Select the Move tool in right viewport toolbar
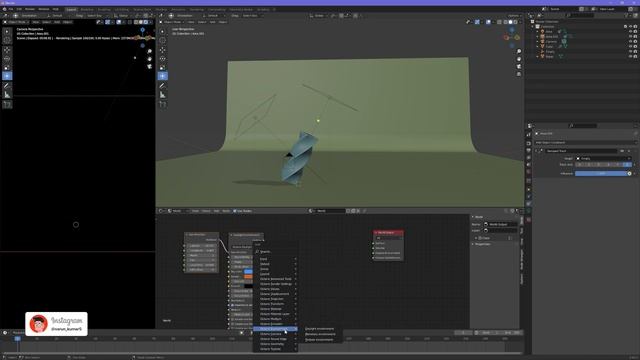The image size is (640, 360). (x=162, y=50)
